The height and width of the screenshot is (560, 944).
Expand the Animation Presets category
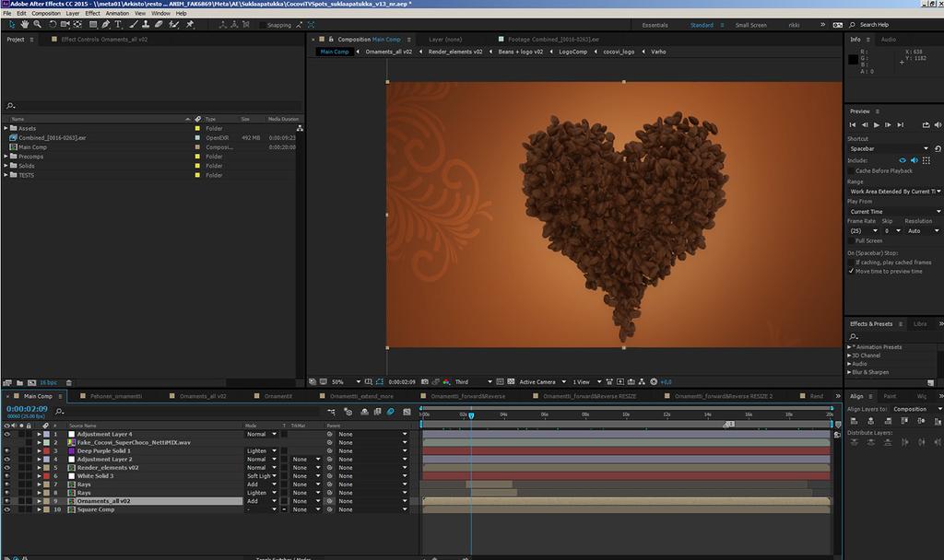[849, 347]
